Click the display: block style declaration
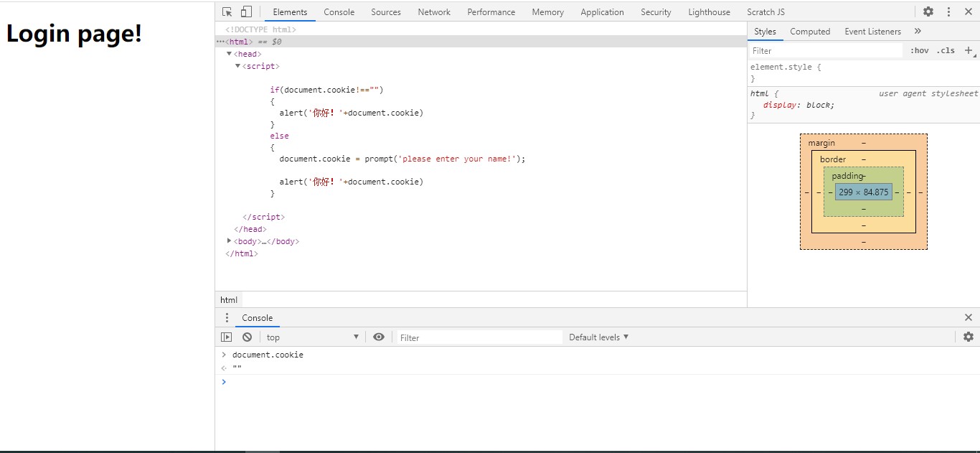Image resolution: width=980 pixels, height=453 pixels. pos(798,105)
